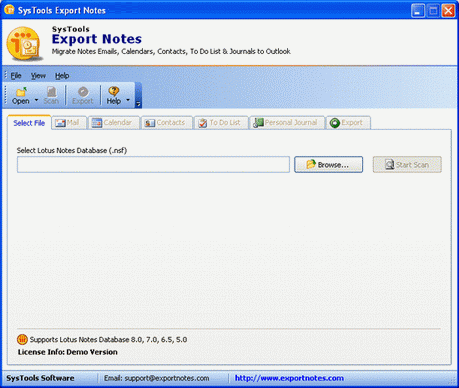Click the Scan toolbar icon
Viewport: 459px width, 388px height.
click(51, 91)
